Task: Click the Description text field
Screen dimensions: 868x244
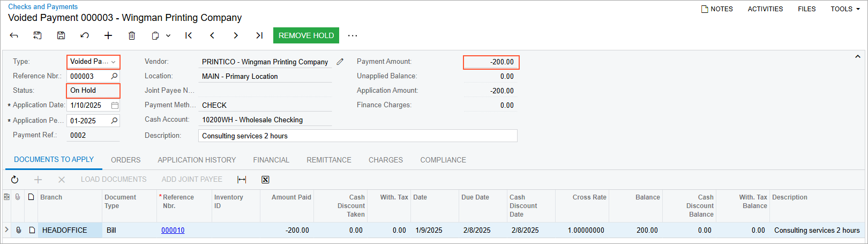Action: point(357,136)
